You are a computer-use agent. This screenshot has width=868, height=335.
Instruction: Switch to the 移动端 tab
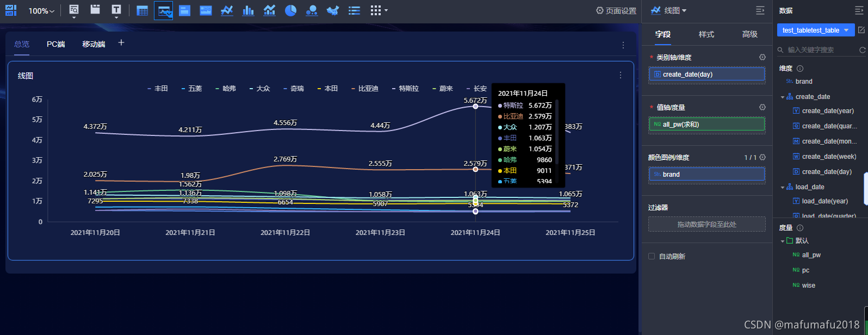coord(94,44)
